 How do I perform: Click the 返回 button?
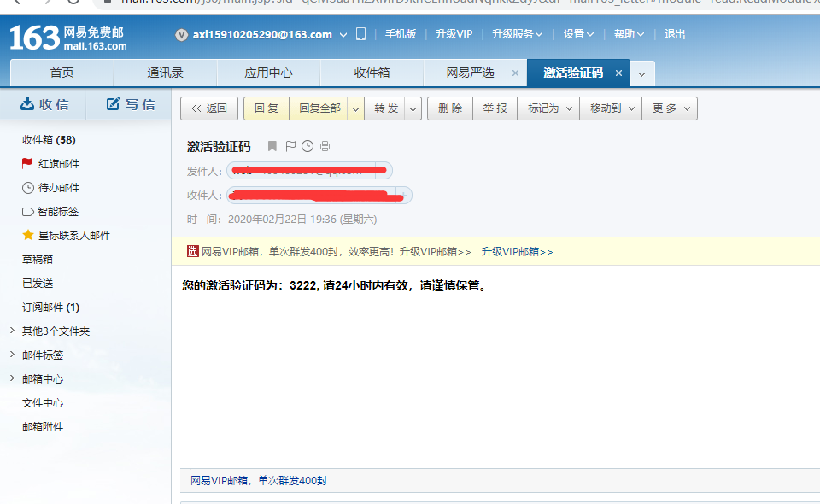pos(209,108)
